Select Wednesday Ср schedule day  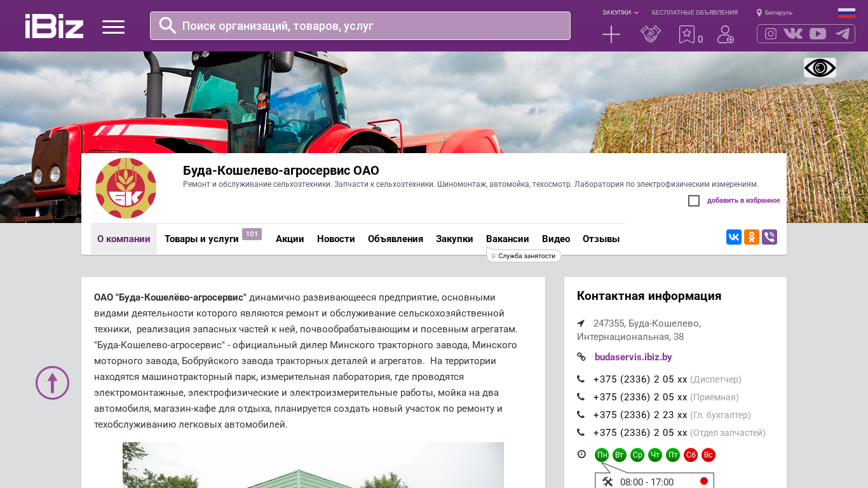pos(637,455)
